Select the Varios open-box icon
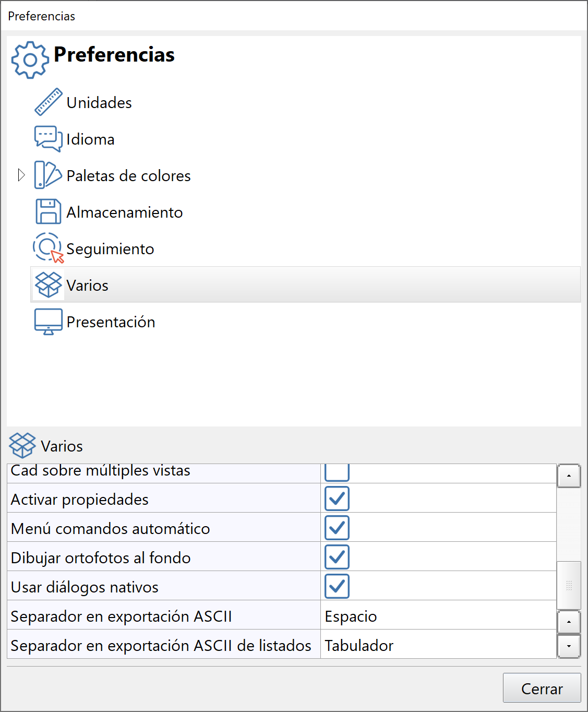 click(x=48, y=285)
